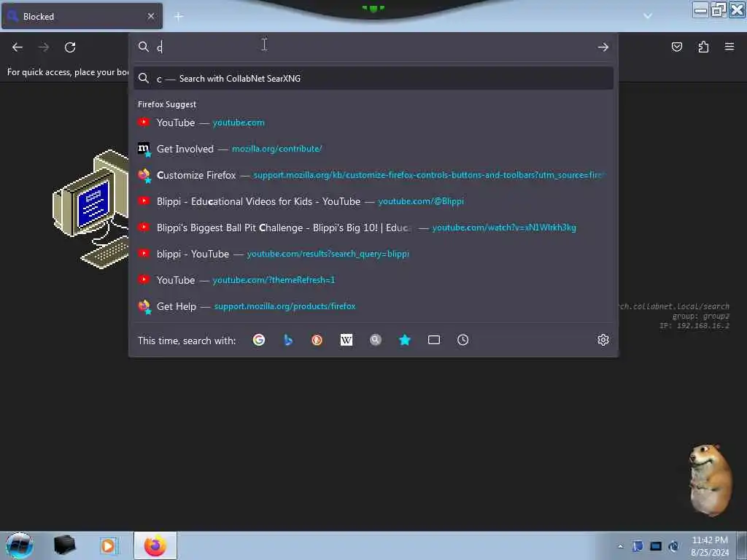The image size is (747, 560).
Task: Open Get Involved mozilla.org suggestion
Action: point(373,149)
